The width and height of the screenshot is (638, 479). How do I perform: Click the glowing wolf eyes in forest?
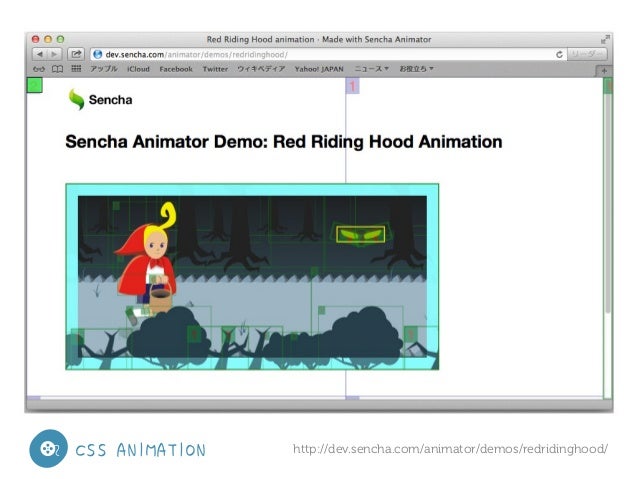pos(361,235)
